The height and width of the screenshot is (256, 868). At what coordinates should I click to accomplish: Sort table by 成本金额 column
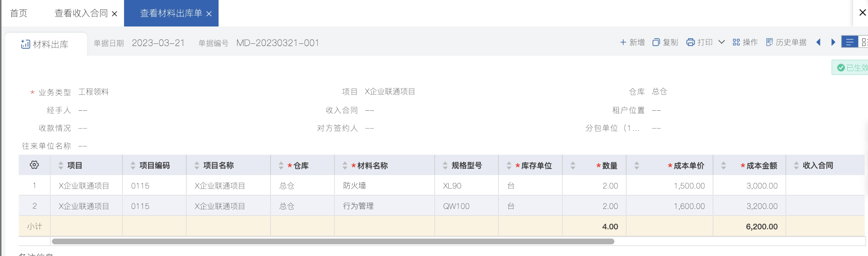click(723, 166)
